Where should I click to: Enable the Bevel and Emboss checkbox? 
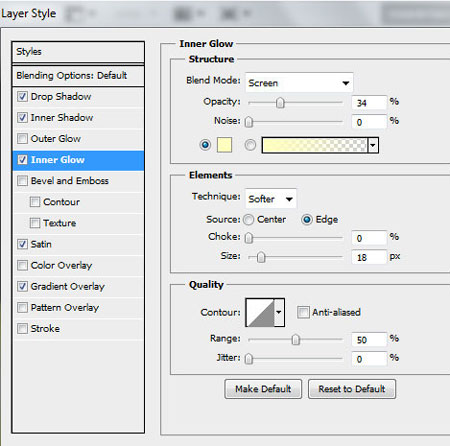pos(22,181)
